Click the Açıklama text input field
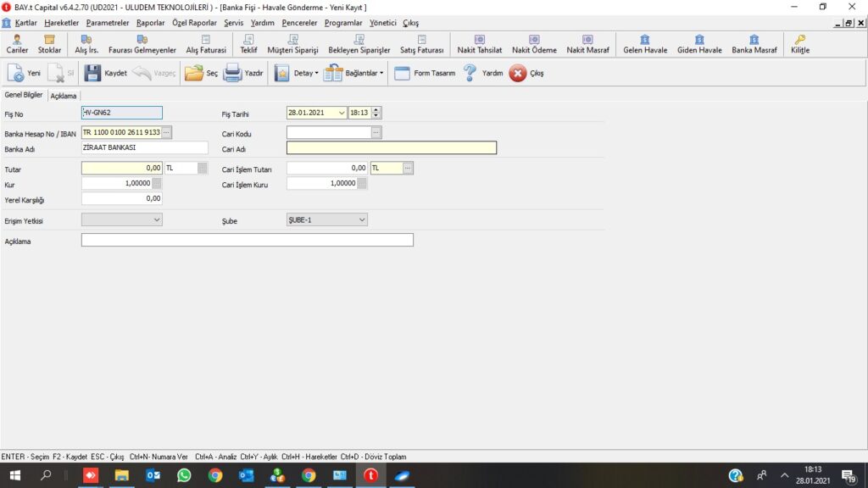The image size is (868, 488). pos(247,241)
